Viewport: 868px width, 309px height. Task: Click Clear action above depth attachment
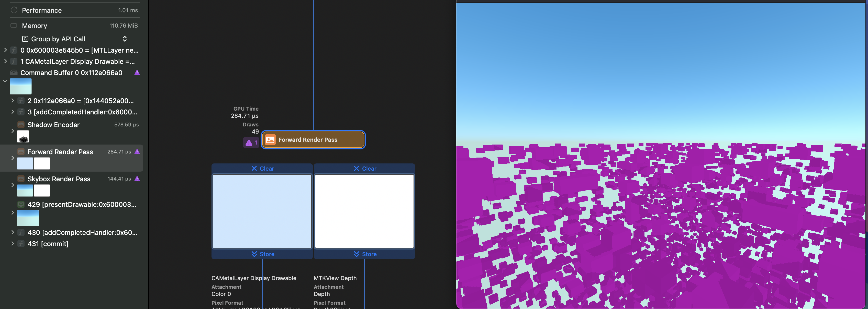tap(365, 169)
